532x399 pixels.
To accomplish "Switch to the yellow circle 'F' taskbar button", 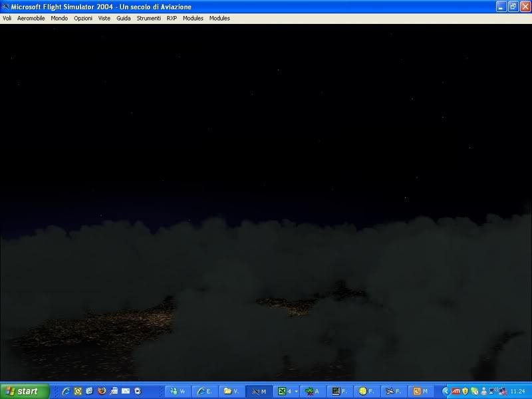I will tap(367, 392).
